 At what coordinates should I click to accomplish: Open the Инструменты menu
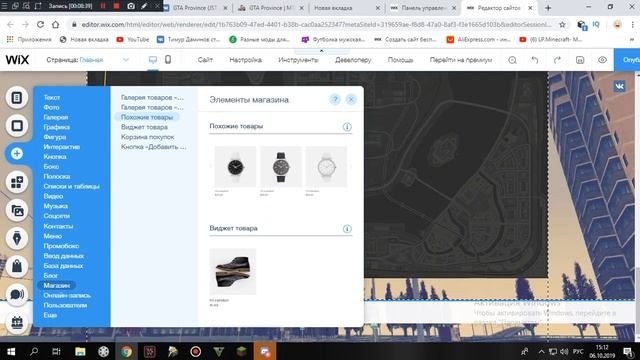pyautogui.click(x=298, y=60)
